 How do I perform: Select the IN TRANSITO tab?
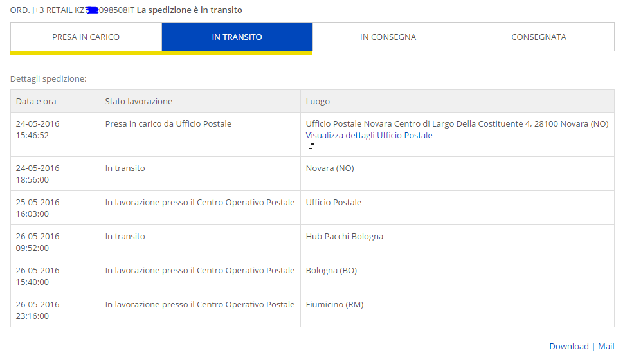tap(237, 37)
